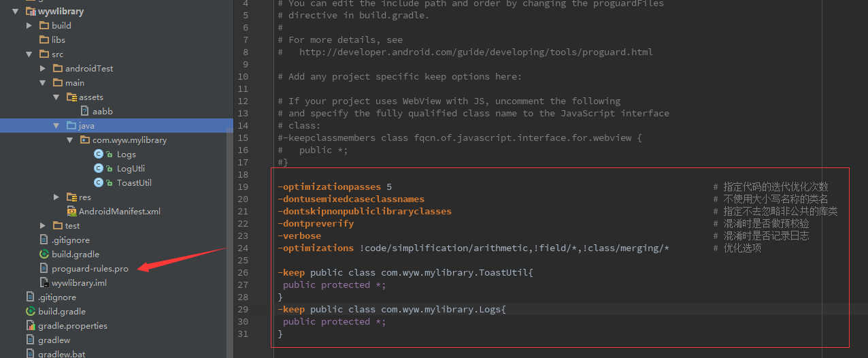Expand the test folder
The height and width of the screenshot is (358, 868).
pyautogui.click(x=43, y=226)
